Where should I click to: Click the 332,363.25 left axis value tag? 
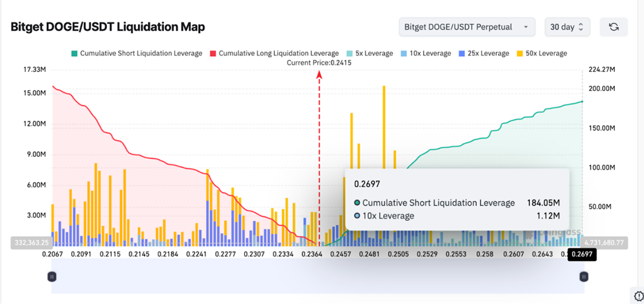click(31, 243)
